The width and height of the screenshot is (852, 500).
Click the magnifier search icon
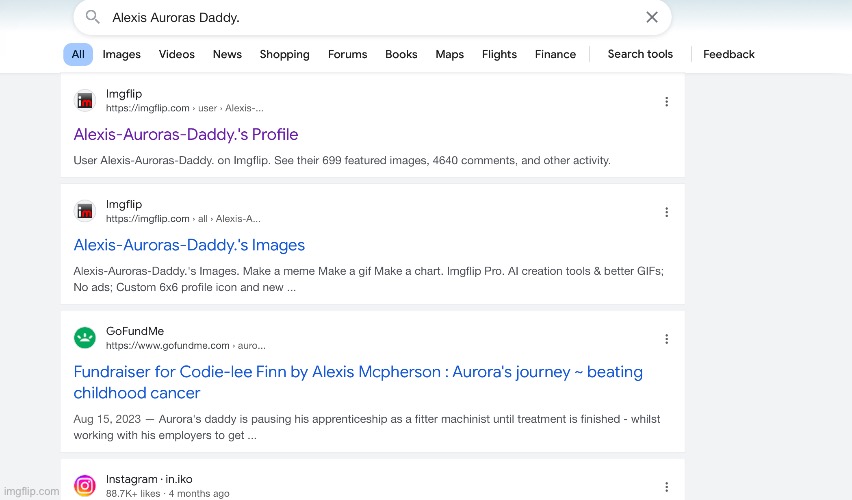pos(93,17)
